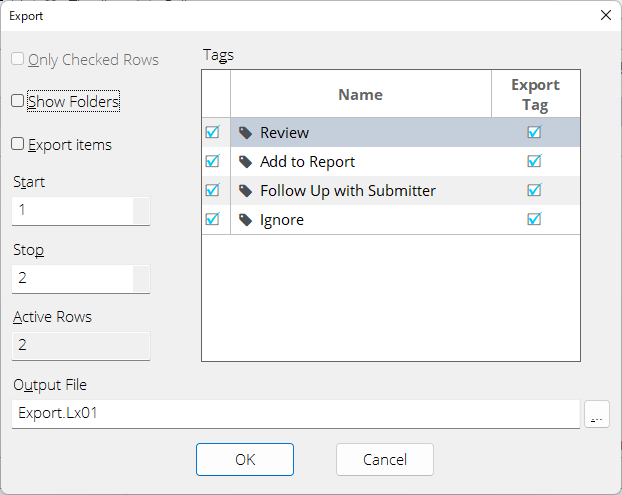Uncheck Export Tag for Ignore

[534, 219]
